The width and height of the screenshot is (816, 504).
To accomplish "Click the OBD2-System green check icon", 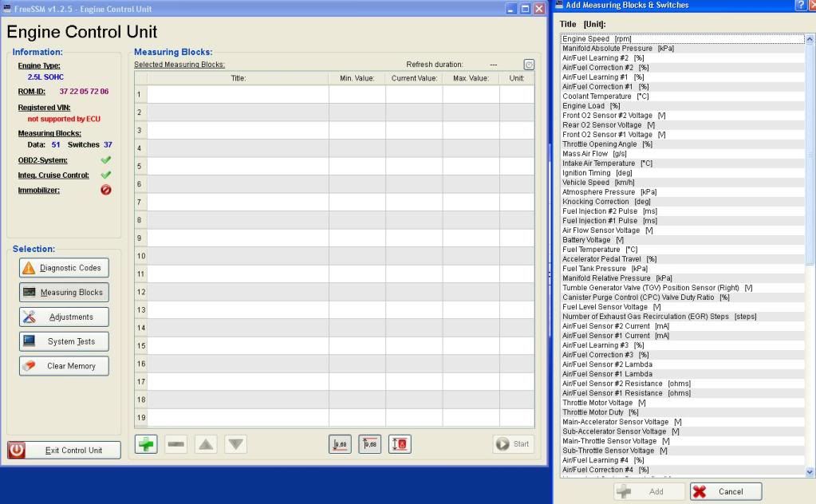I will [x=105, y=160].
